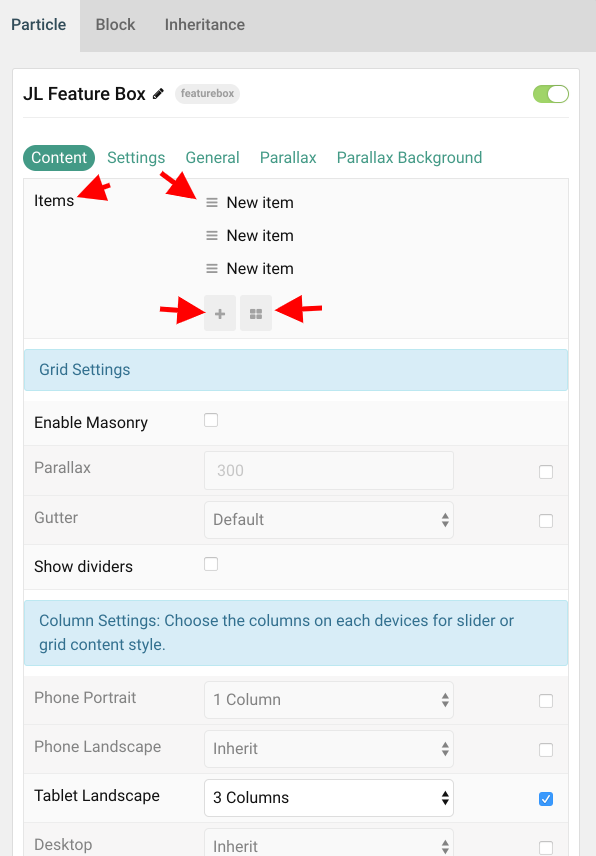The image size is (596, 856).
Task: Click the Parallax 300 input field
Action: pos(329,471)
